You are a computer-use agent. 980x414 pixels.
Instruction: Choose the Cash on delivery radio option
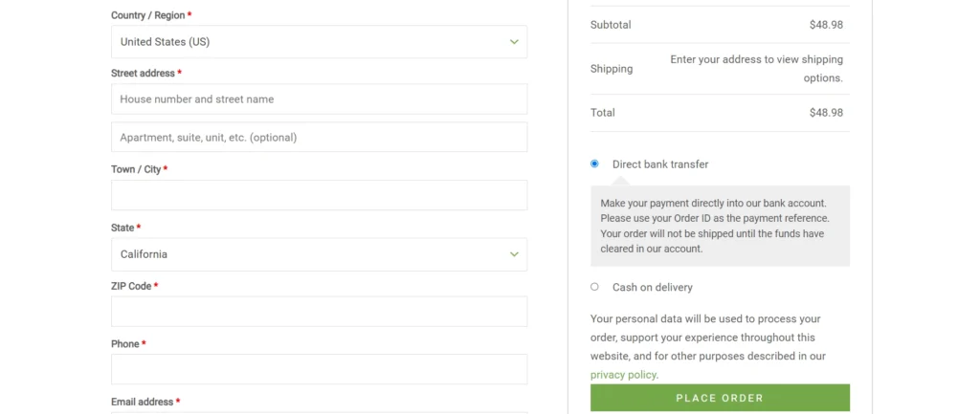click(594, 287)
